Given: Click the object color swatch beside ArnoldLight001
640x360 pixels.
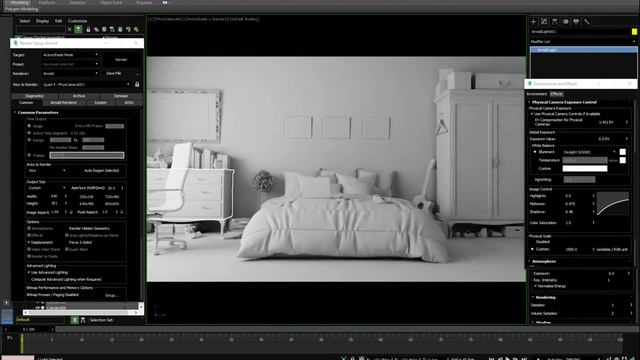Looking at the screenshot, I should [634, 31].
